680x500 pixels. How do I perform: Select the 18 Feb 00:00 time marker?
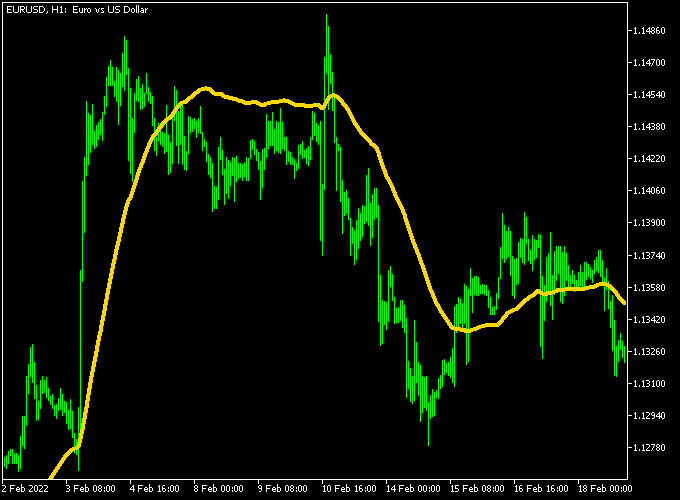pyautogui.click(x=603, y=489)
